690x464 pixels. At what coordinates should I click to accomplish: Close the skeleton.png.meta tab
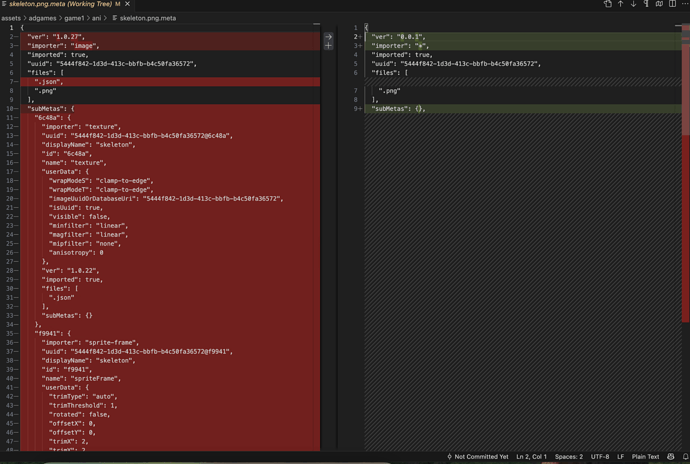[127, 4]
